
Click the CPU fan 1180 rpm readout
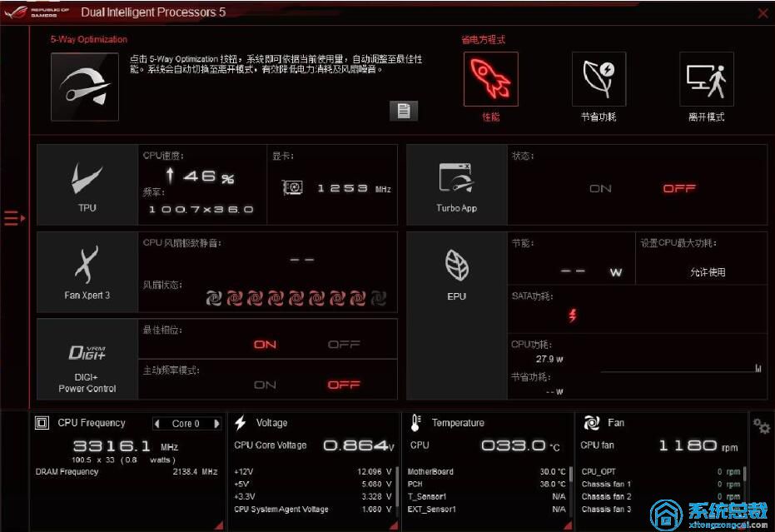[699, 446]
